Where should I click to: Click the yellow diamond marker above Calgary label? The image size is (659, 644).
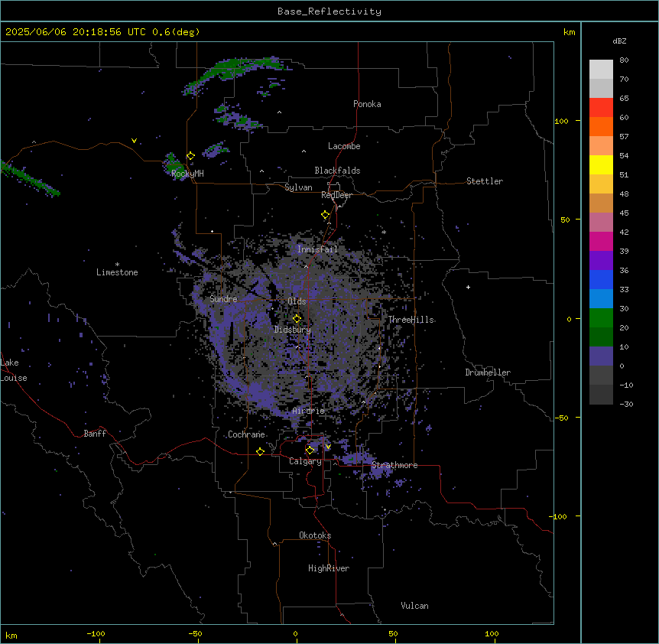tap(310, 450)
